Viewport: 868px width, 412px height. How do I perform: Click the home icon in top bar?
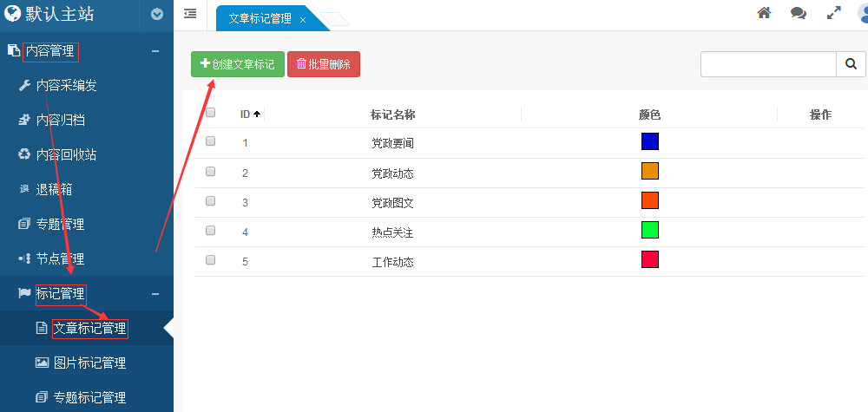pos(764,13)
